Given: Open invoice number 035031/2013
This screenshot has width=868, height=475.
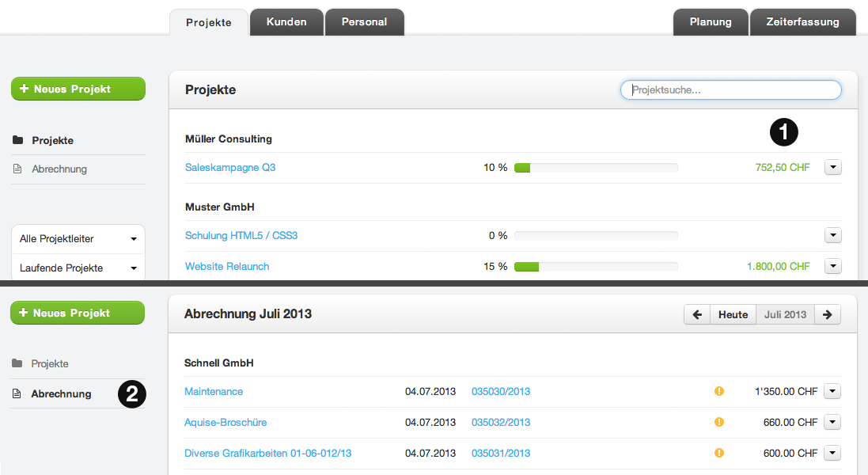Looking at the screenshot, I should (501, 454).
